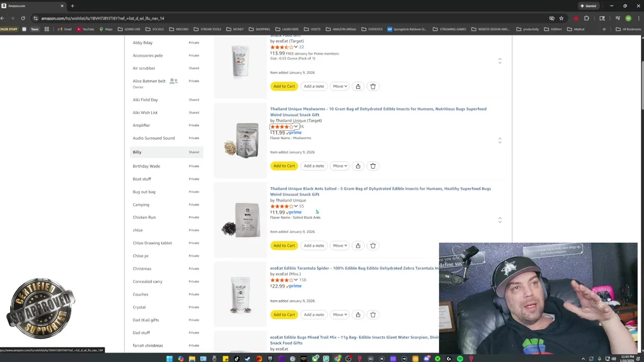
Task: Go back in browser history
Action: tap(3, 18)
